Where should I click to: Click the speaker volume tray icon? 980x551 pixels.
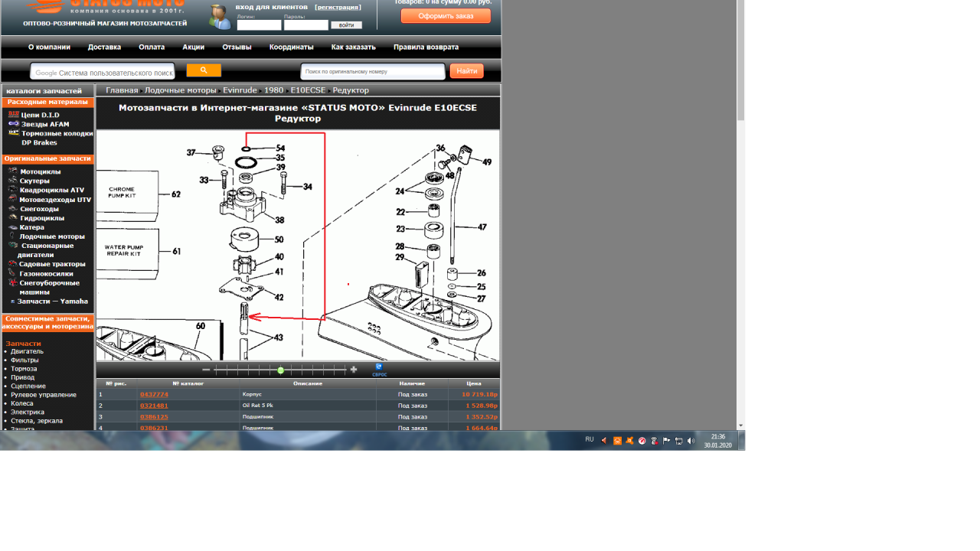pos(691,441)
